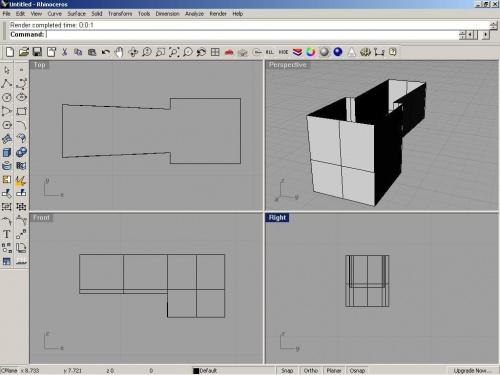
Task: Toggle Ortho mode in status bar
Action: pos(311,371)
